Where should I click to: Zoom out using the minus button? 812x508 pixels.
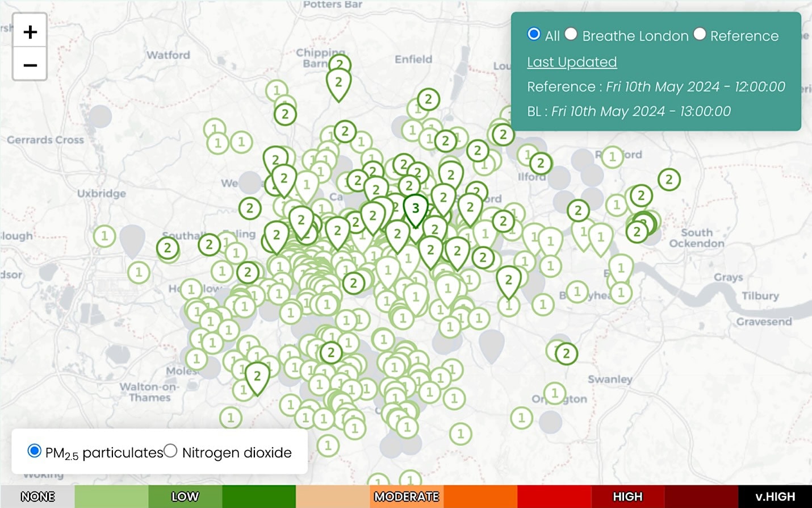pyautogui.click(x=30, y=65)
